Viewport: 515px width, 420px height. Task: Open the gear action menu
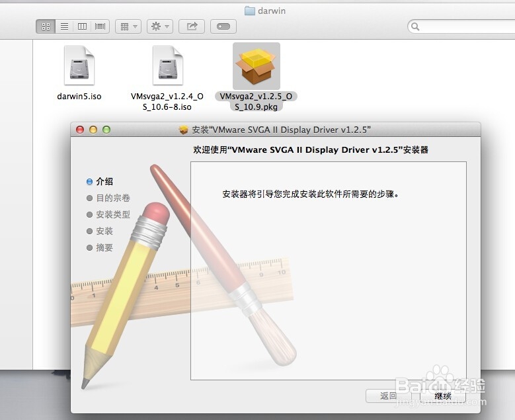tap(159, 26)
